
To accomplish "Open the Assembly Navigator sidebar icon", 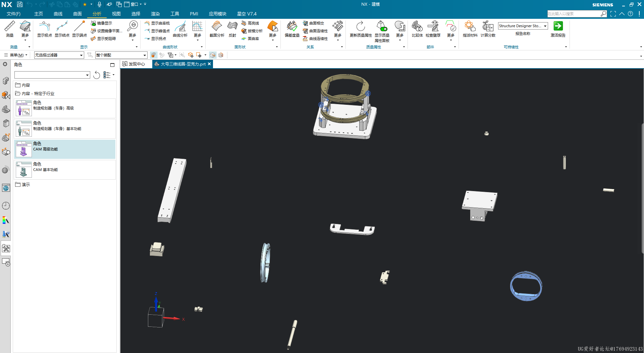I will pyautogui.click(x=6, y=81).
